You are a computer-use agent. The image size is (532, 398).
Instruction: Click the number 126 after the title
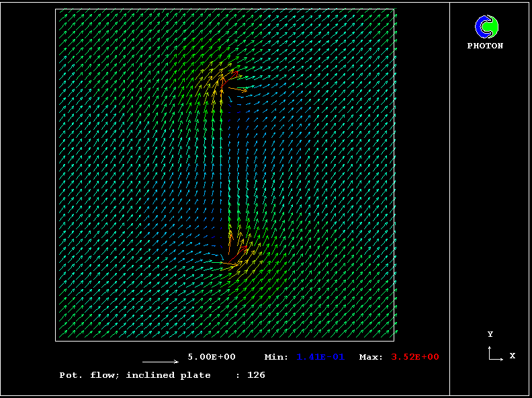256,375
